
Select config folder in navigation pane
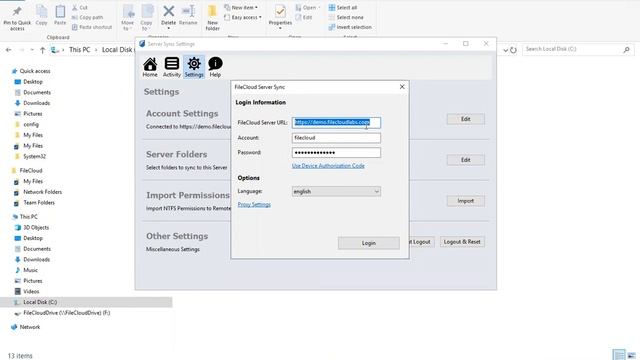coord(27,124)
